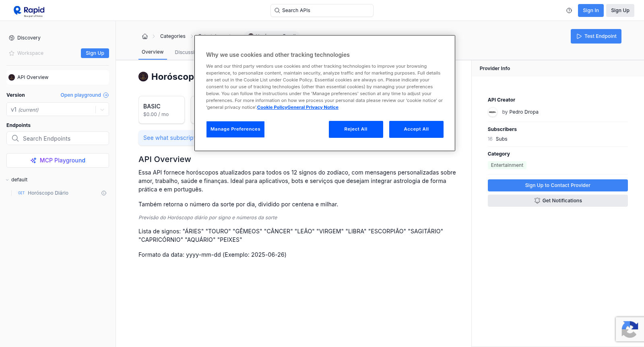Click the Horóscopo API logo icon
Viewport: 644px width, 347px height.
click(143, 77)
